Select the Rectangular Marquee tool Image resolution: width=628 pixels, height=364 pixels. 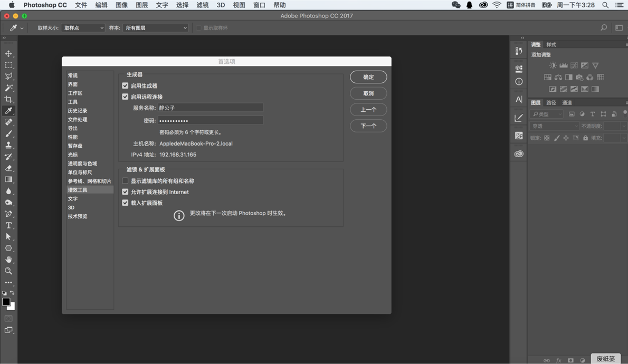point(8,65)
